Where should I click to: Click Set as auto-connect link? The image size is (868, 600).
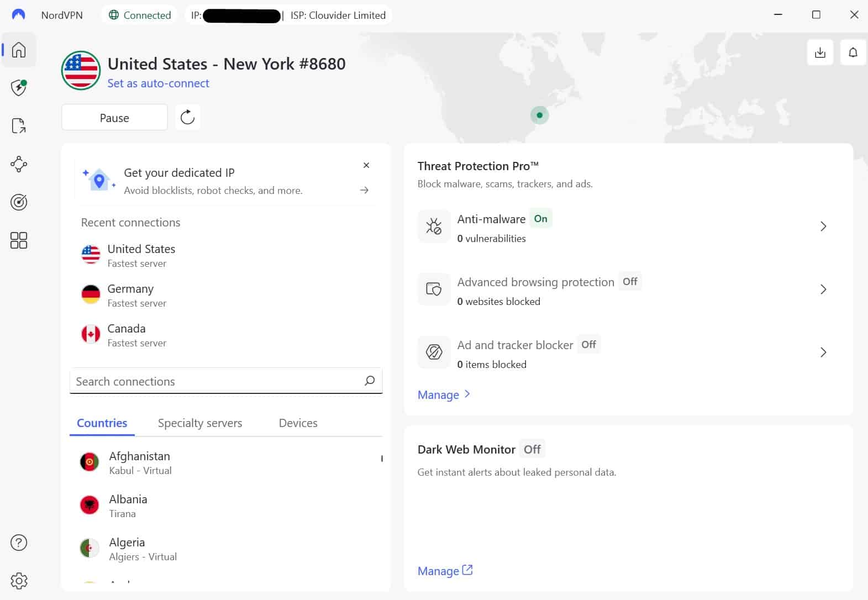point(159,83)
